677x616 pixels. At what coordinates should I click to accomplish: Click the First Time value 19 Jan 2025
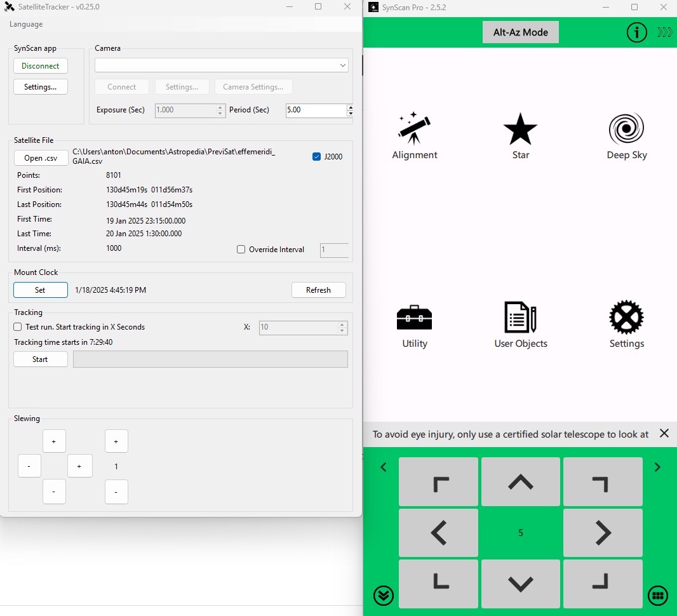[x=146, y=220]
